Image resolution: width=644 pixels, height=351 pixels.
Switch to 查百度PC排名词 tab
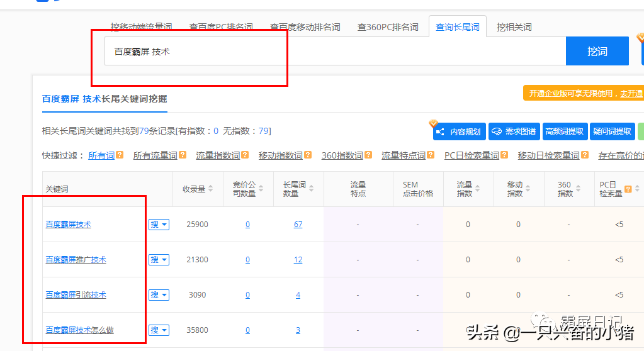click(221, 27)
